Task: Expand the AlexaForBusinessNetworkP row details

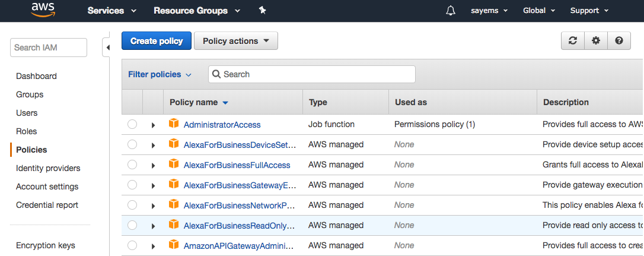Action: [x=153, y=206]
